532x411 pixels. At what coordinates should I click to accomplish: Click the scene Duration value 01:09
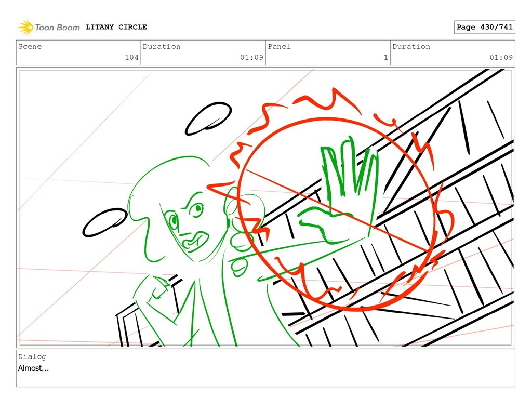pos(252,57)
